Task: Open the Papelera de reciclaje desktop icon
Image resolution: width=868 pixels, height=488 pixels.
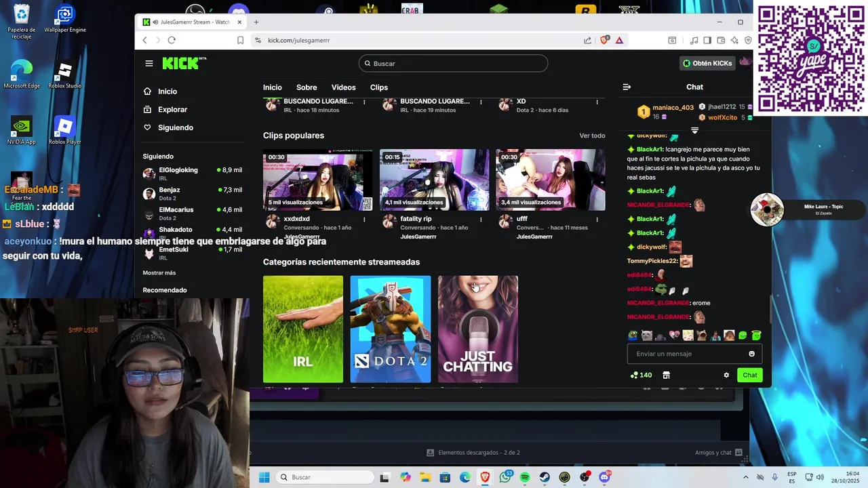Action: coord(21,22)
